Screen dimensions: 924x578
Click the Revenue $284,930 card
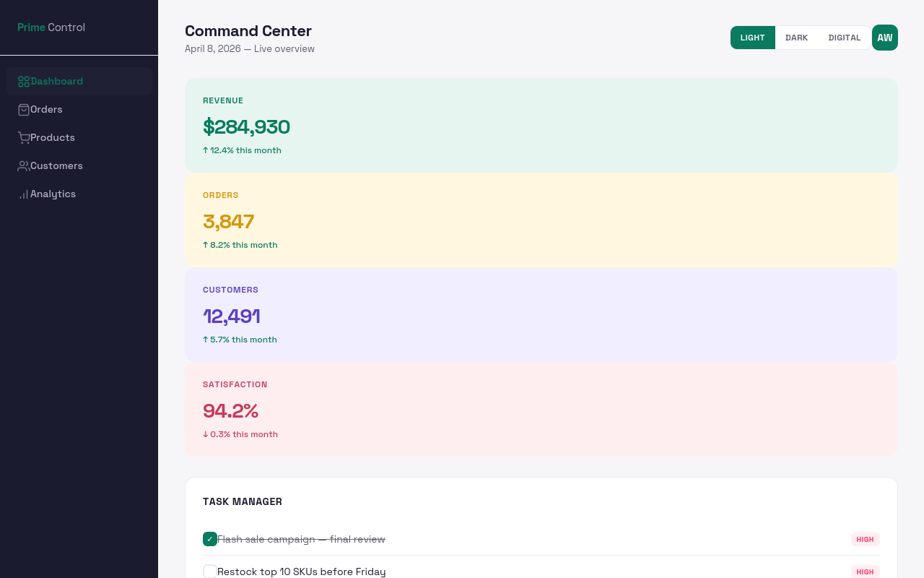(541, 125)
